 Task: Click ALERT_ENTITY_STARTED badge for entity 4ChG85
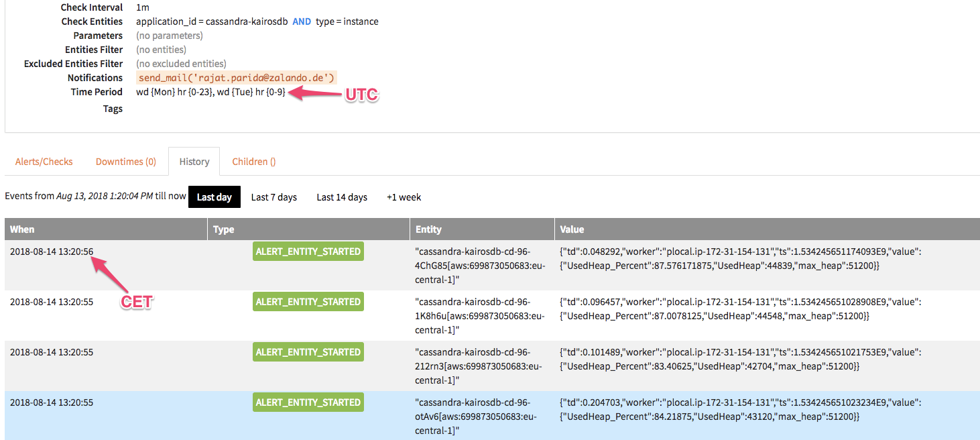point(308,252)
